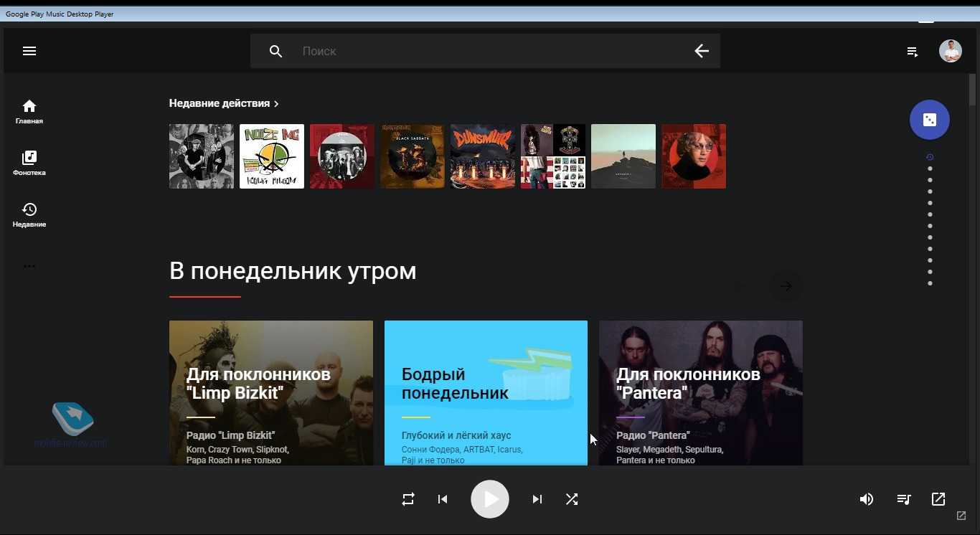The height and width of the screenshot is (535, 980).
Task: Open the Noize MC album thumbnail
Action: point(272,156)
